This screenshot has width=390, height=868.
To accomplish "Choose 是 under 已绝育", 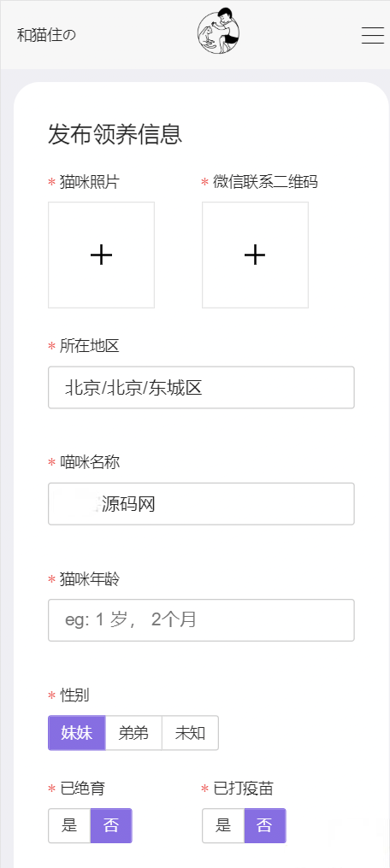I will [x=69, y=826].
